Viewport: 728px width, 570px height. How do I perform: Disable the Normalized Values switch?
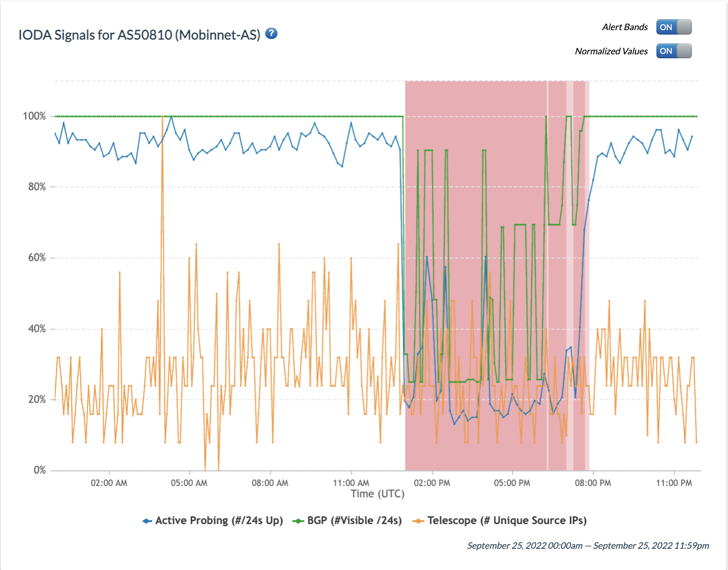pos(674,51)
